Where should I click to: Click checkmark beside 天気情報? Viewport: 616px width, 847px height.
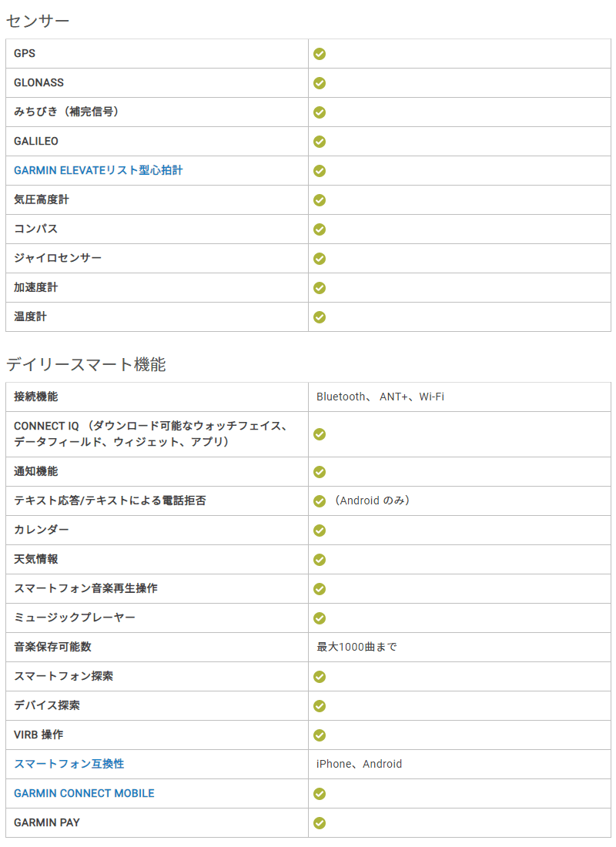coord(320,560)
